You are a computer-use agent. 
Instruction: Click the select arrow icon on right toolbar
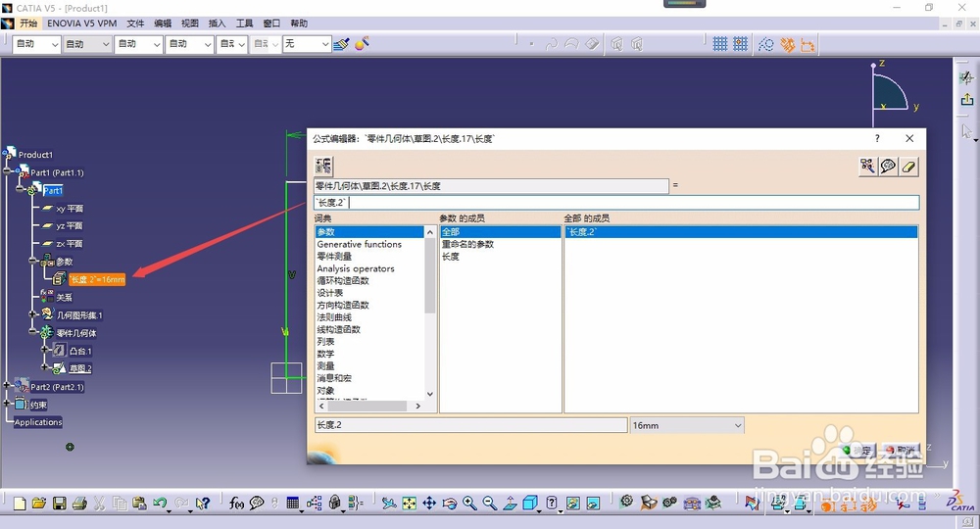(x=967, y=130)
